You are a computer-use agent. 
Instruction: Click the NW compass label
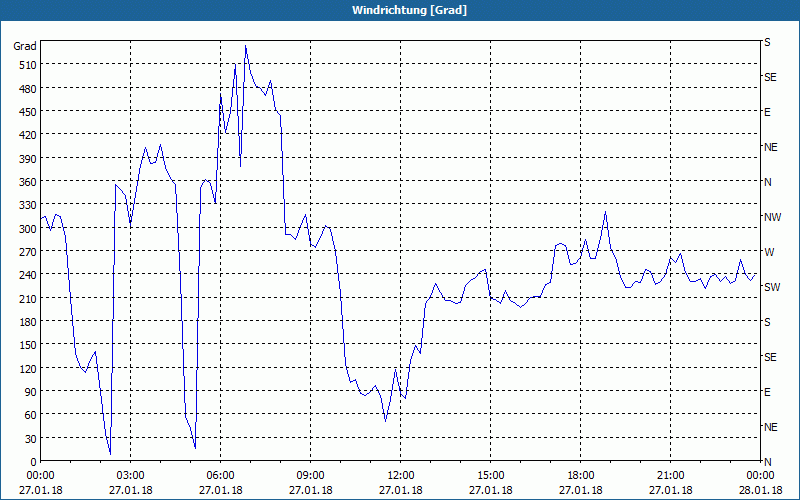772,217
